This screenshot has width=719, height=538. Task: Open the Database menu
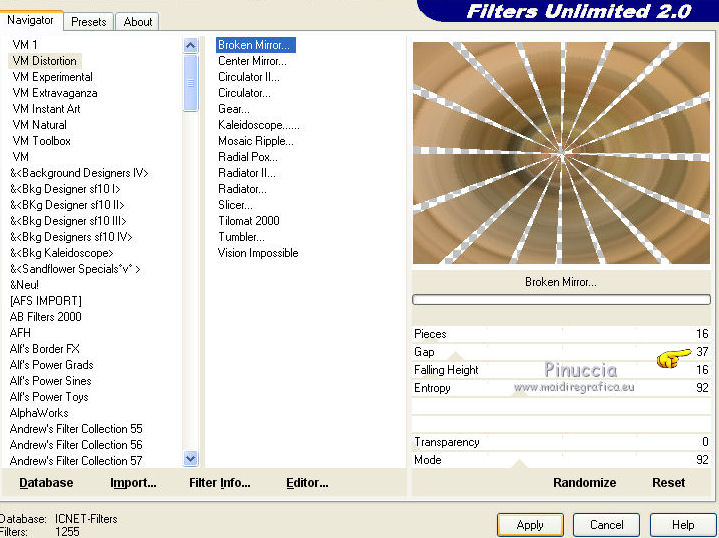46,482
